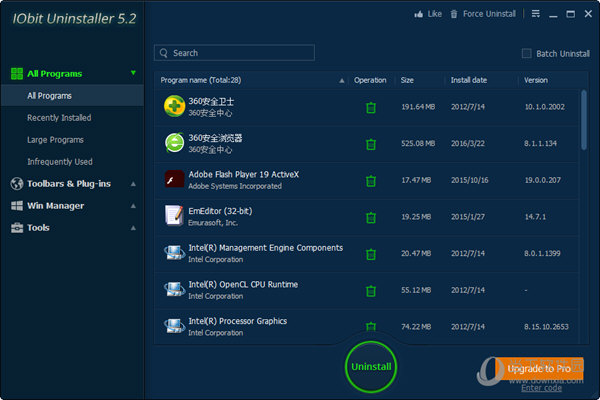Open Large Programs list
This screenshot has width=600, height=400.
click(55, 140)
